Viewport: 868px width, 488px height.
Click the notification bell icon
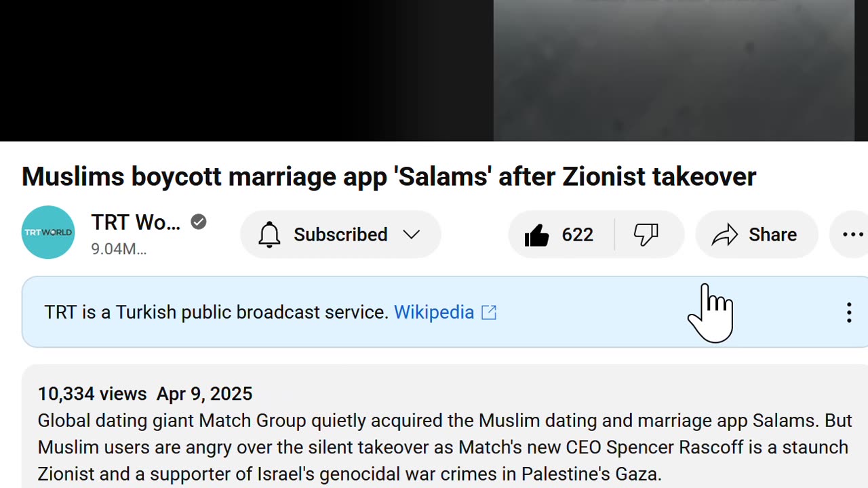[269, 235]
